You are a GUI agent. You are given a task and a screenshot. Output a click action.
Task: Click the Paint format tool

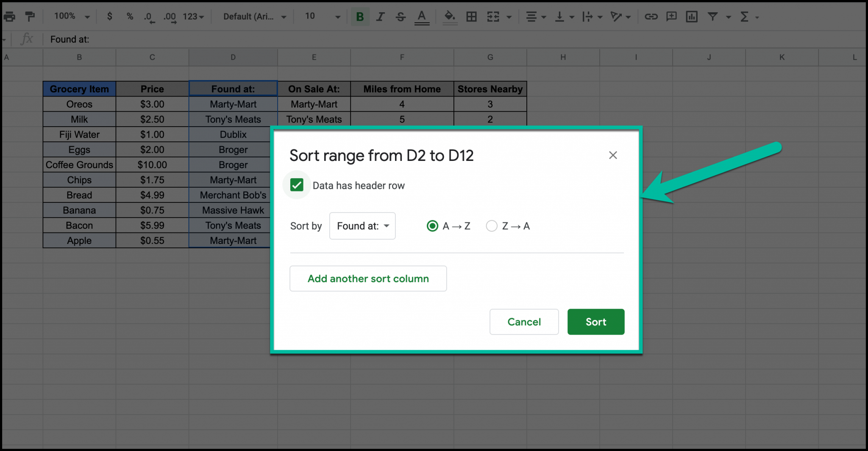tap(29, 17)
